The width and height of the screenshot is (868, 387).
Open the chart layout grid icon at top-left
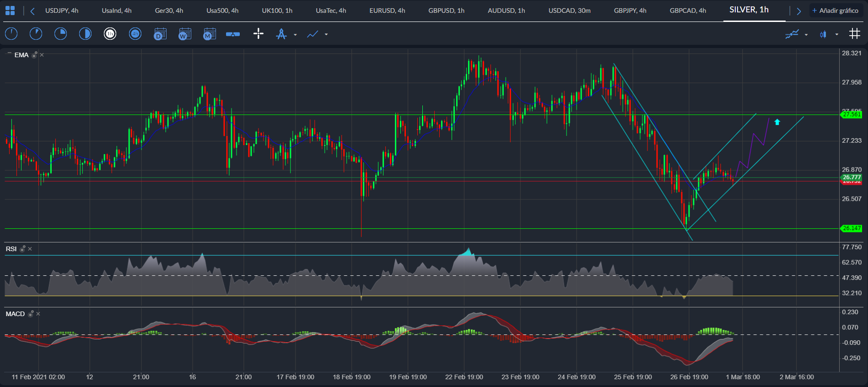[x=10, y=11]
